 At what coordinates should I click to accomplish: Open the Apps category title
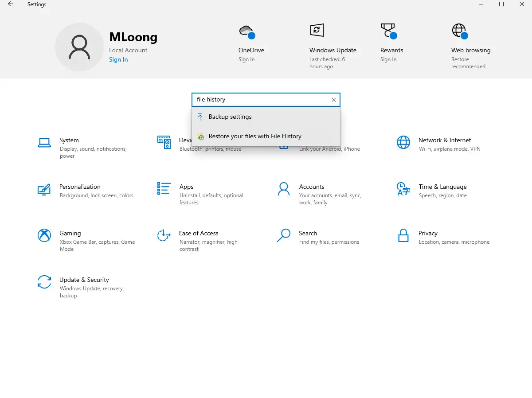187,187
